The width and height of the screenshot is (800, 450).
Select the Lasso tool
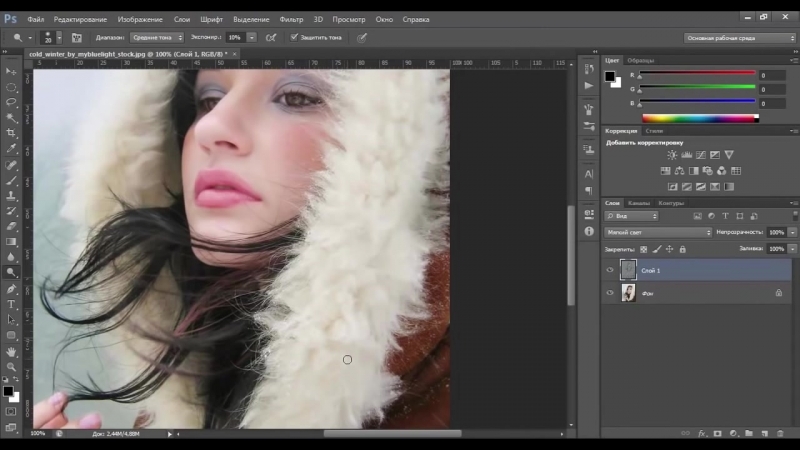click(x=11, y=102)
